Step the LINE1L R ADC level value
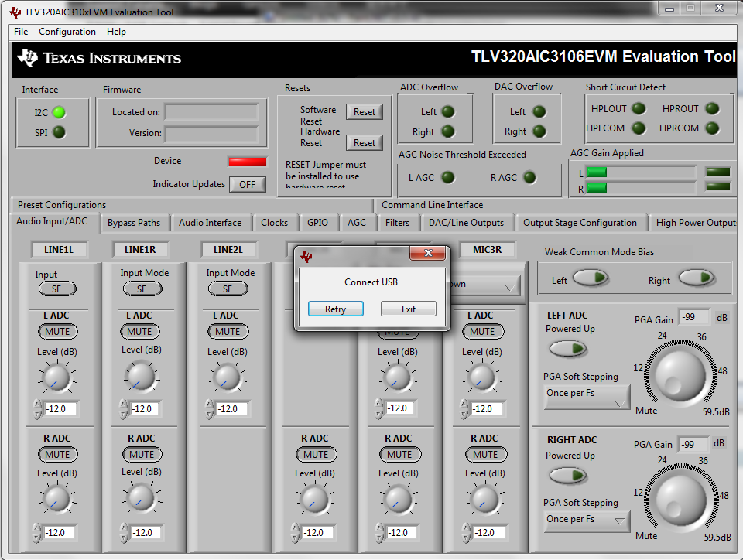743x560 pixels. 36,533
